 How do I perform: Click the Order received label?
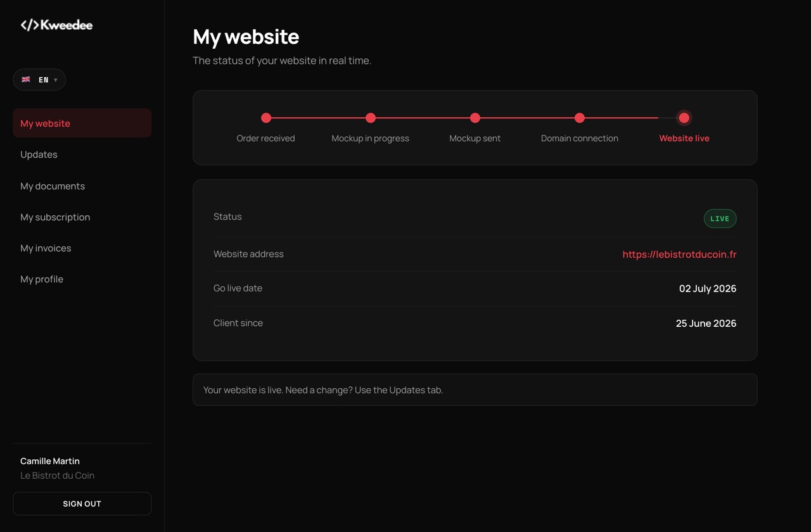(x=265, y=138)
